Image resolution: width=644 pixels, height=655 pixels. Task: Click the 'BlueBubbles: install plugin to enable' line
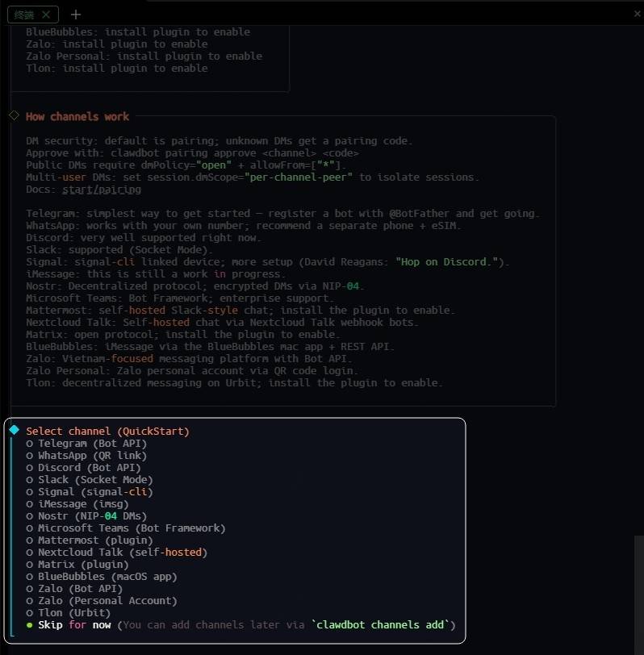[138, 32]
